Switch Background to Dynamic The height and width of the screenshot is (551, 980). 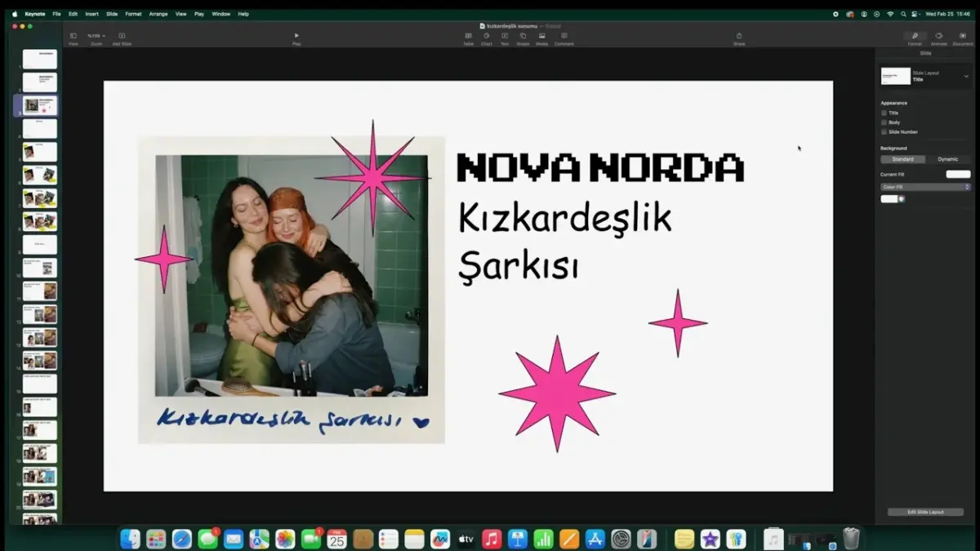948,159
